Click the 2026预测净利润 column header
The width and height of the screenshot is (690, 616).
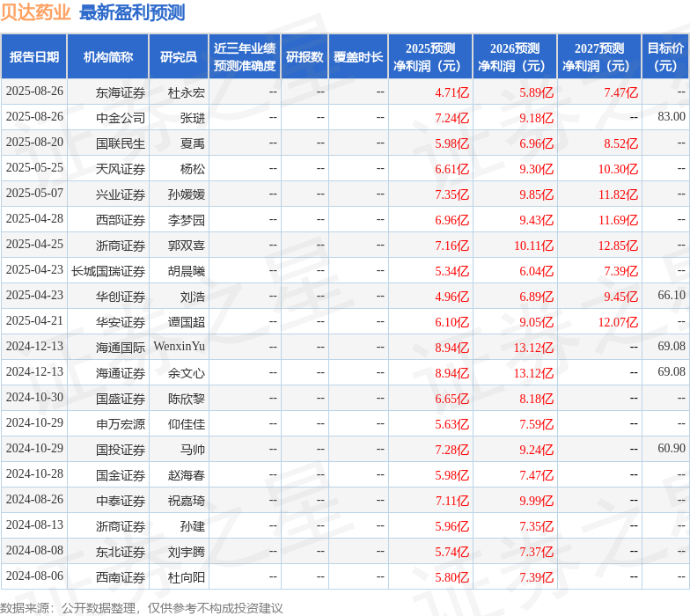tap(514, 57)
